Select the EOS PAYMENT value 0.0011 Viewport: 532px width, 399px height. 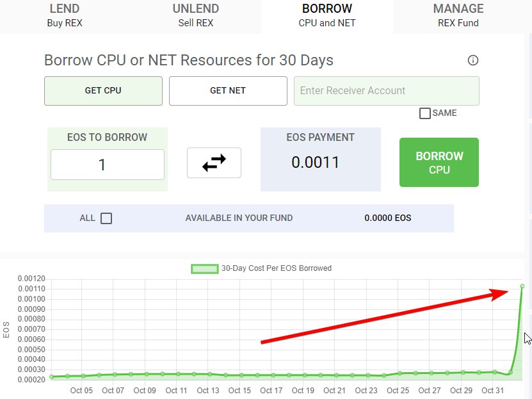pyautogui.click(x=316, y=162)
